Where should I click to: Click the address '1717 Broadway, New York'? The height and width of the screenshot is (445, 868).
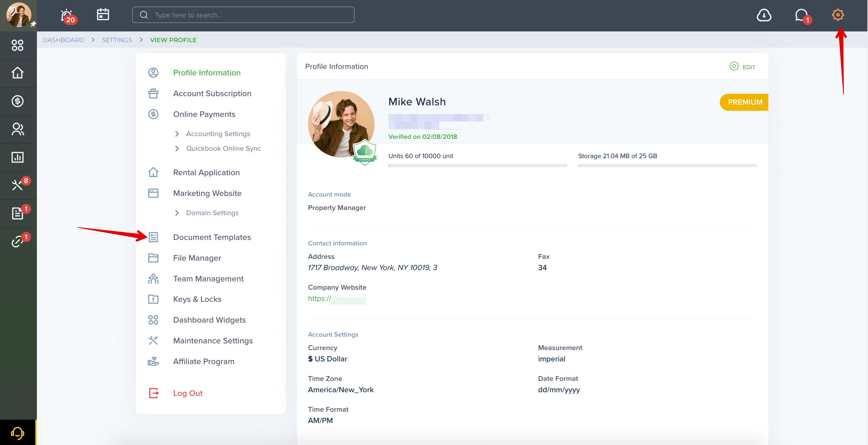click(372, 268)
